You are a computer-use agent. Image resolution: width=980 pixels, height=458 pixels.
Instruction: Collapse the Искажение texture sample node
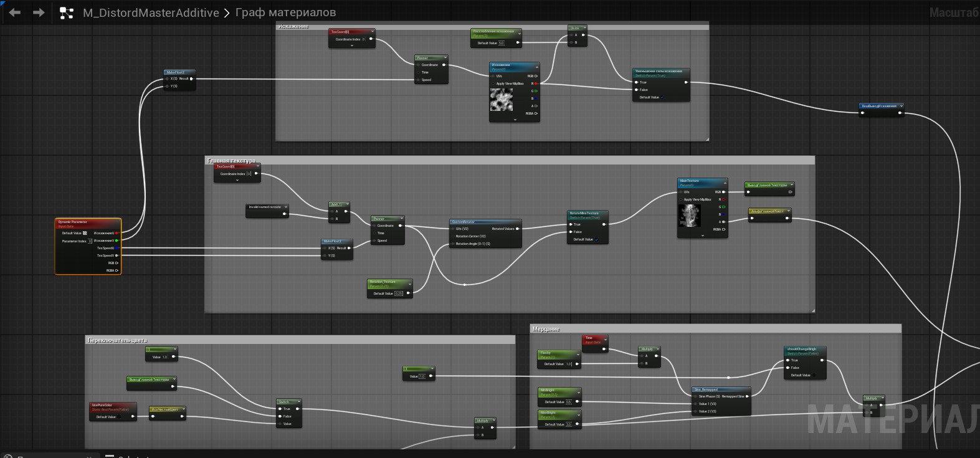point(536,67)
